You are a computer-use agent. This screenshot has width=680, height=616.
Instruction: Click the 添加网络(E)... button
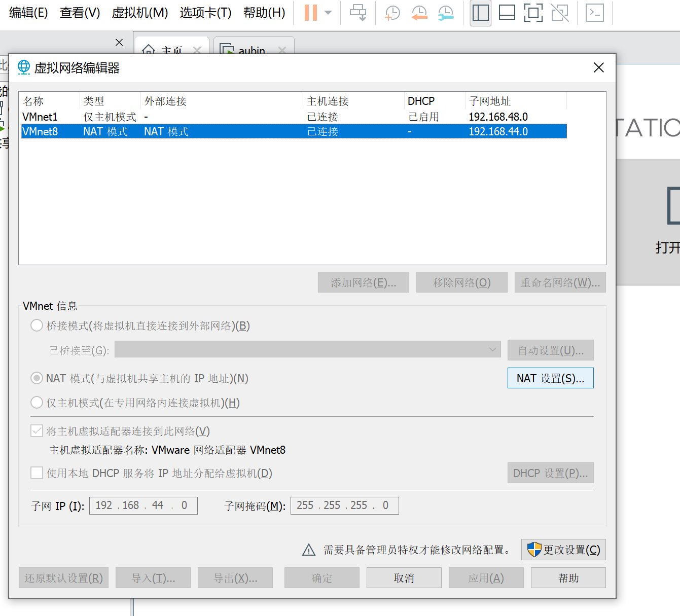364,282
